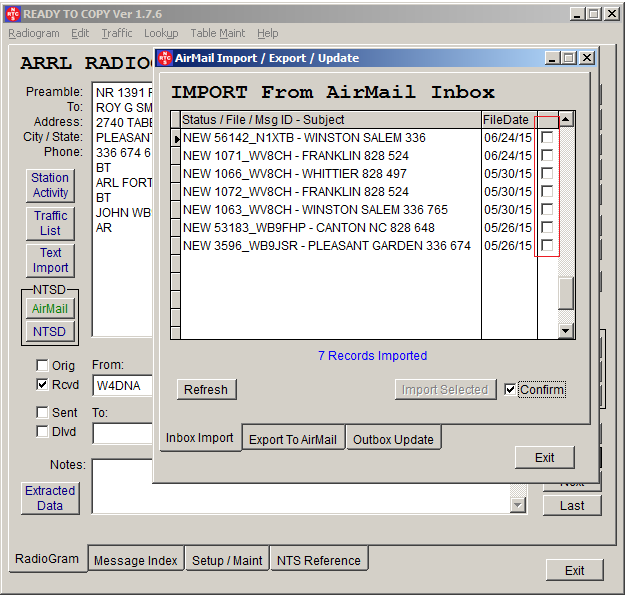Close the AirMail Import dialog window
This screenshot has width=628, height=599.
click(587, 58)
